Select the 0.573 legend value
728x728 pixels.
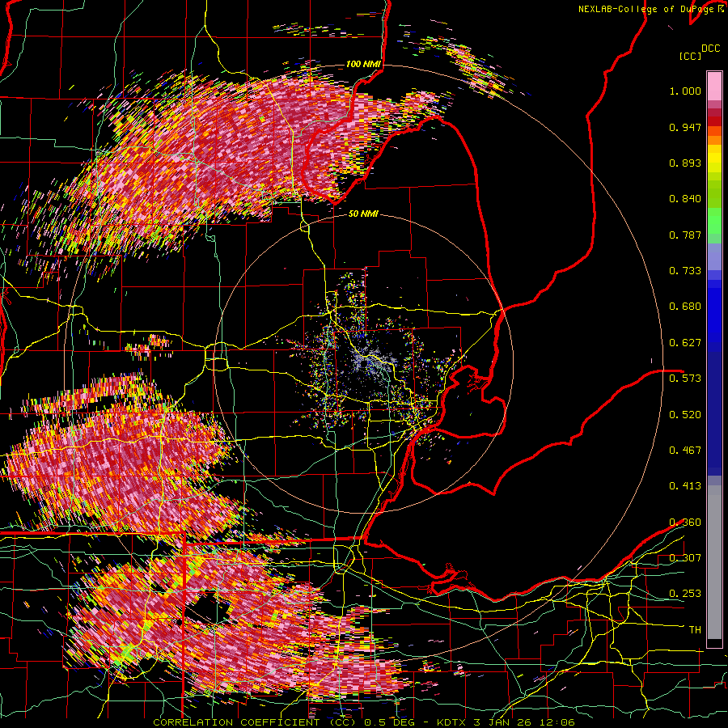tap(685, 379)
